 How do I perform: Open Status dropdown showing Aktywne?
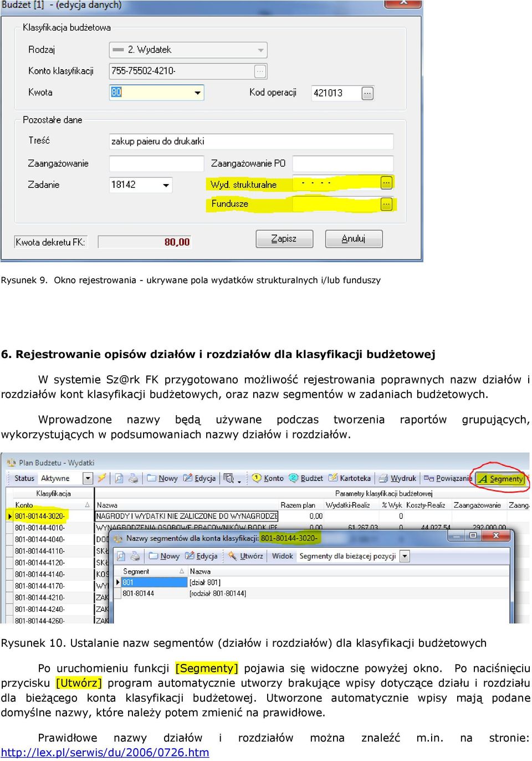[88, 478]
